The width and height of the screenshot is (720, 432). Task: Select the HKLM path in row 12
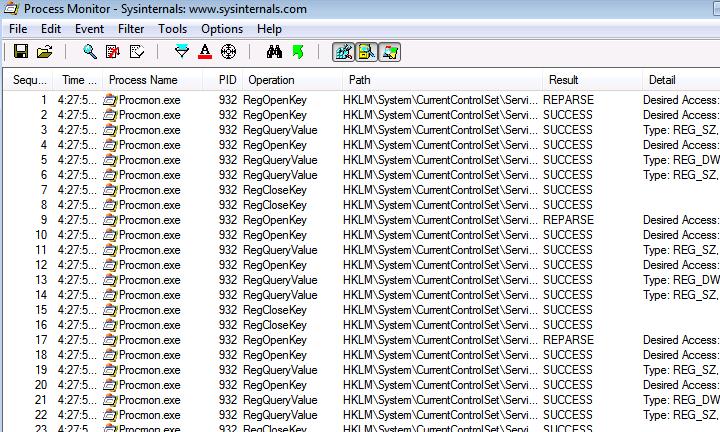coord(440,265)
